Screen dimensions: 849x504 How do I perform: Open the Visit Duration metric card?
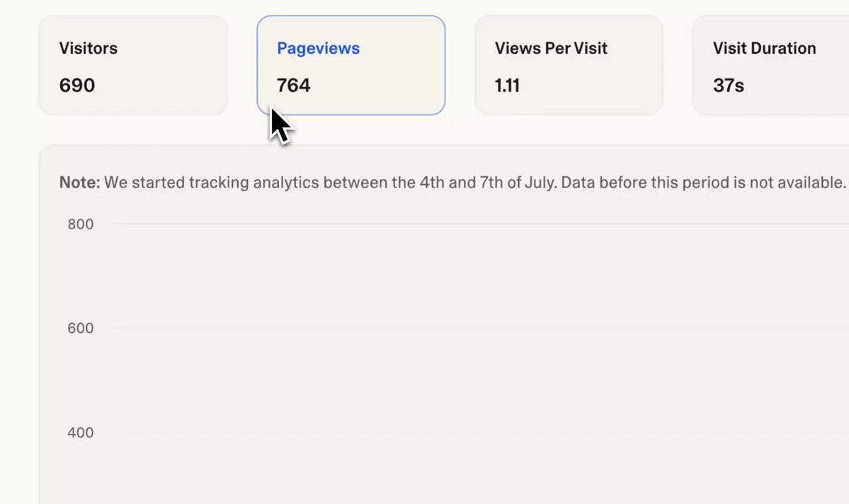[770, 65]
